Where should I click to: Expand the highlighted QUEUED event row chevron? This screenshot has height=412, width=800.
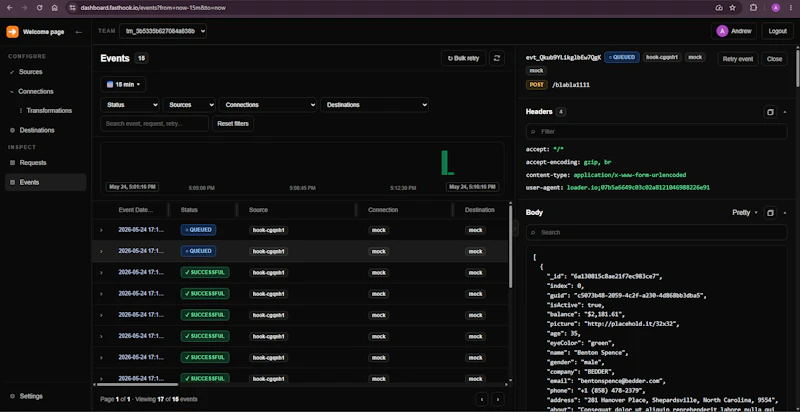tap(101, 251)
